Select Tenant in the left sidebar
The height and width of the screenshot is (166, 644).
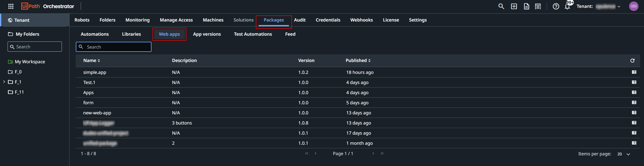[35, 20]
